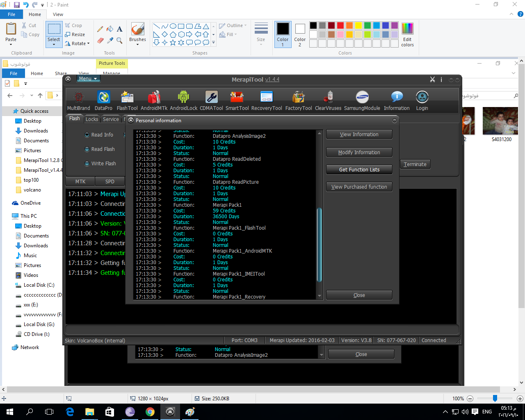Select the Eraser tool in Paint
525x420 pixels.
pos(100,40)
